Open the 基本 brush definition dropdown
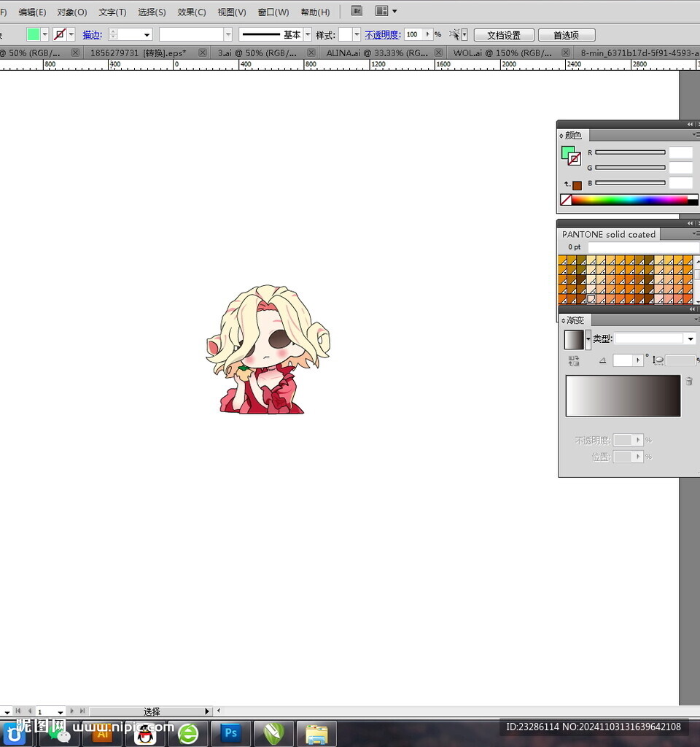The width and height of the screenshot is (700, 747). pos(308,34)
